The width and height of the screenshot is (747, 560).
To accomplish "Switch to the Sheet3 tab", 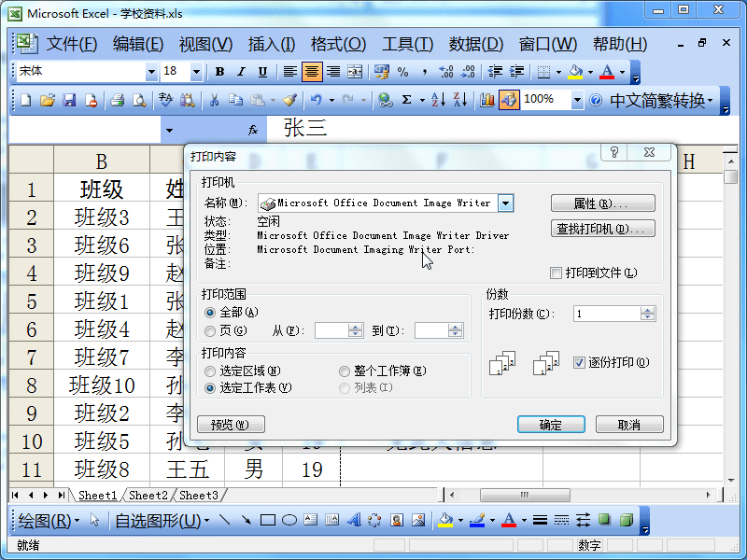I will point(199,496).
